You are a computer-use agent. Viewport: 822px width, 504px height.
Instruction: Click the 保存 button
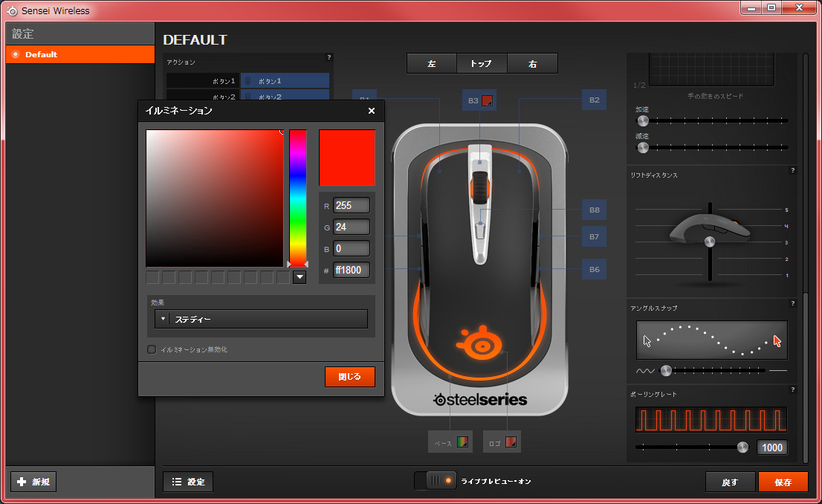coord(783,482)
